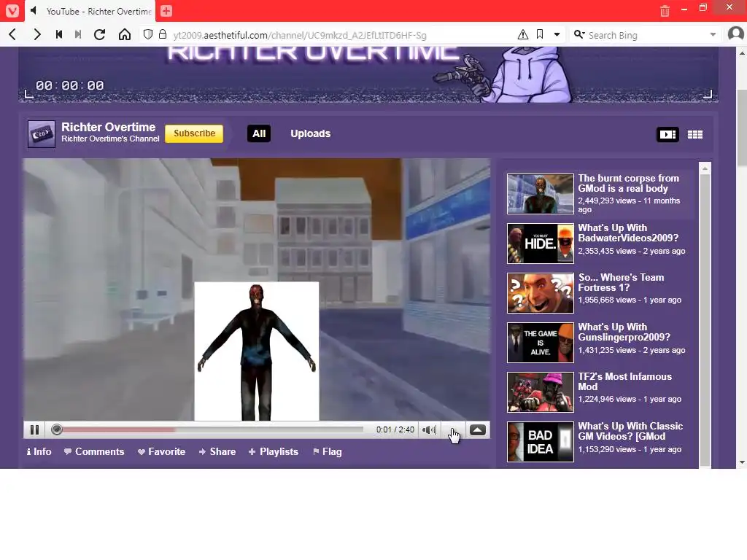Open the Vivaldi menu icon
This screenshot has height=560, width=747.
[12, 10]
